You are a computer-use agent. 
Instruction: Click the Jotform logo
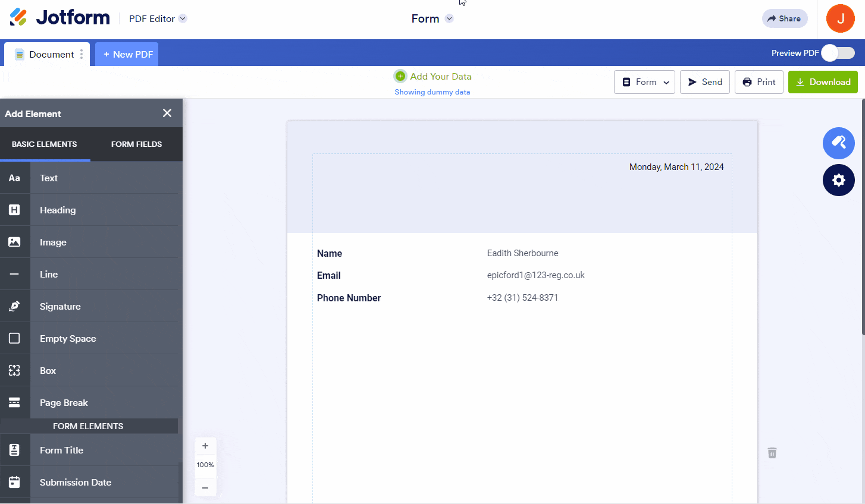pos(59,18)
